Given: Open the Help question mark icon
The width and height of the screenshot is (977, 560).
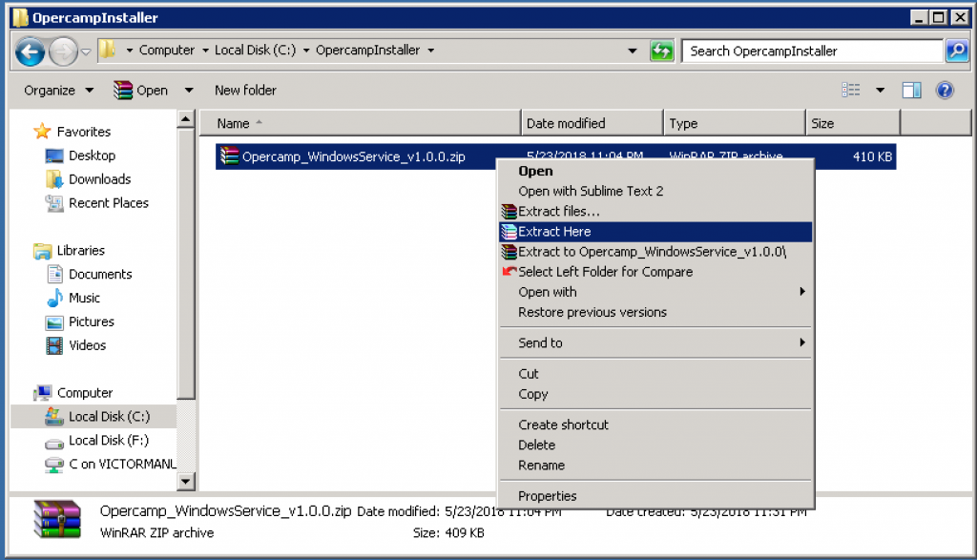Looking at the screenshot, I should click(945, 91).
